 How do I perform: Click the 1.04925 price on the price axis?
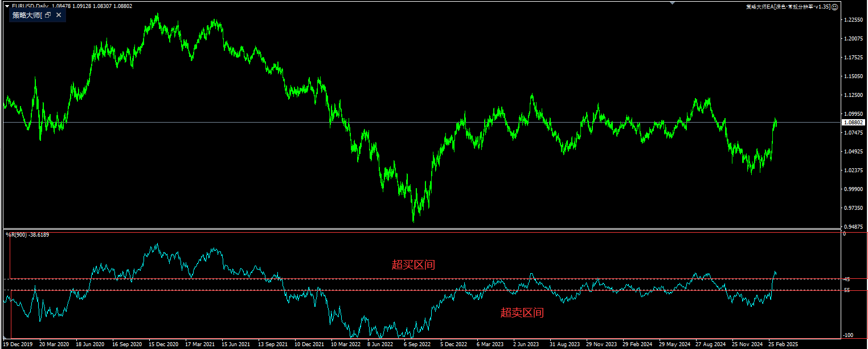[852, 152]
